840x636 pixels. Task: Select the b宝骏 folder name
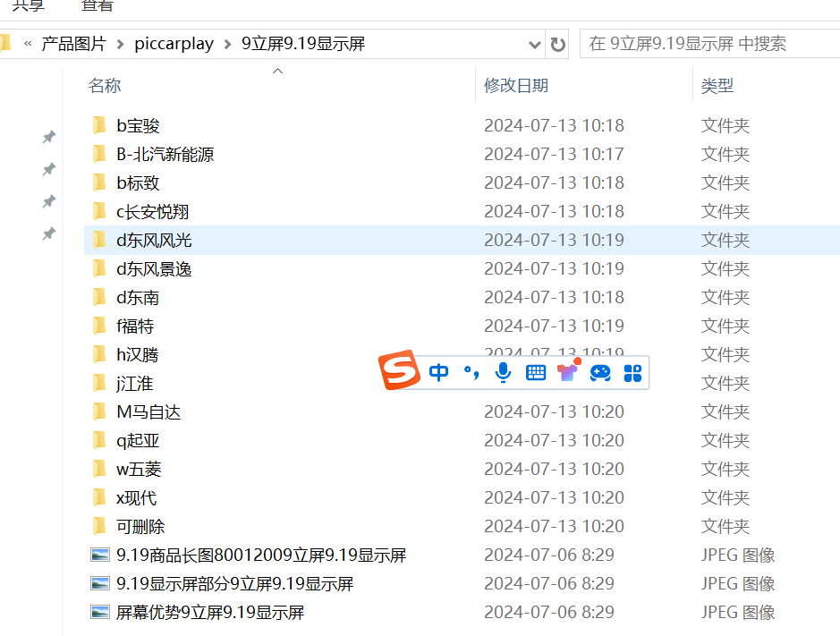pyautogui.click(x=139, y=125)
